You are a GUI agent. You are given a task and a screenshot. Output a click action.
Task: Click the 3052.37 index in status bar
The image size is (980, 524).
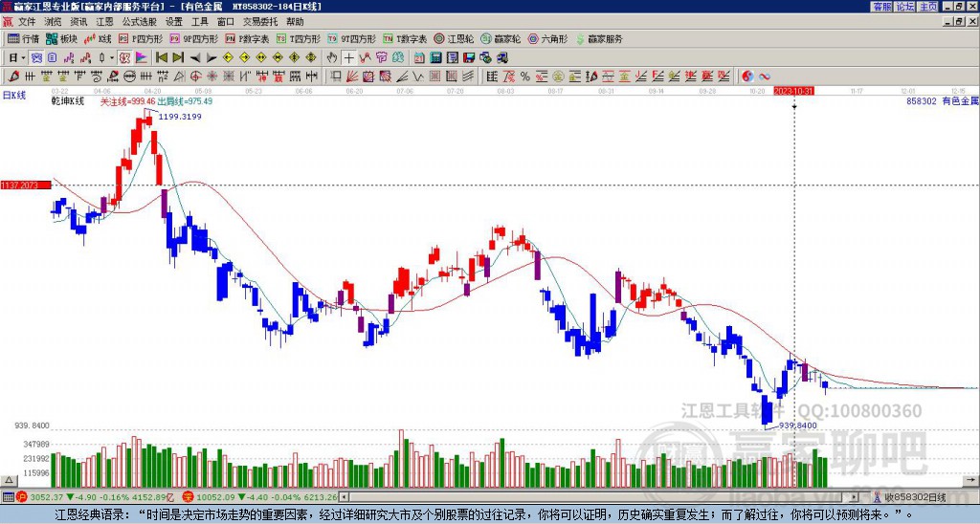pos(48,497)
